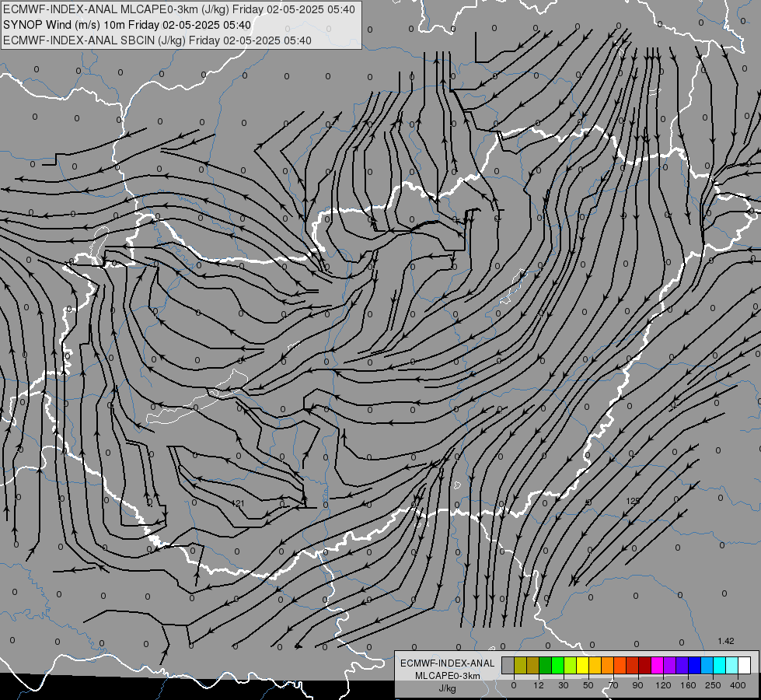Click the 125 value on the map
The width and height of the screenshot is (761, 700).
coord(633,501)
